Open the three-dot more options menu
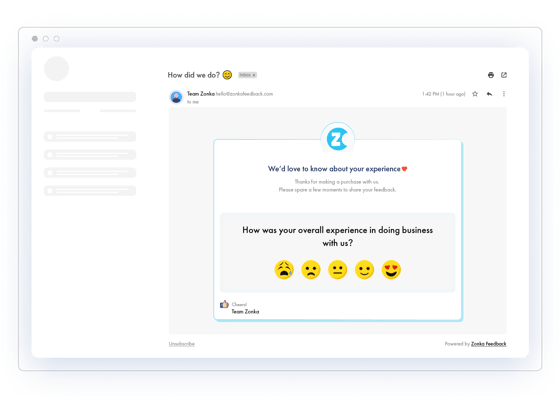 click(x=504, y=94)
